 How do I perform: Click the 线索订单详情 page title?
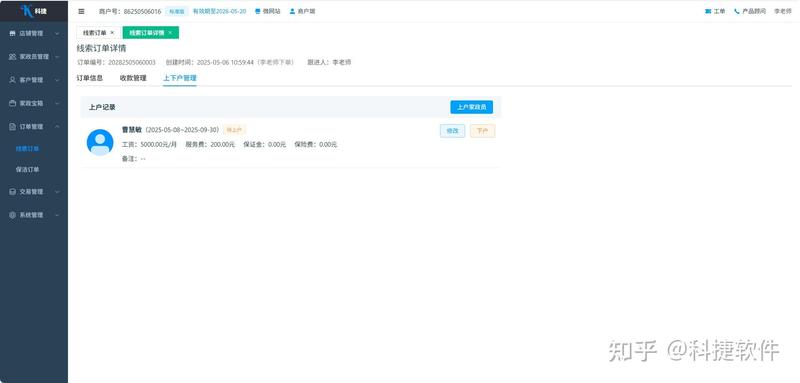[x=102, y=48]
